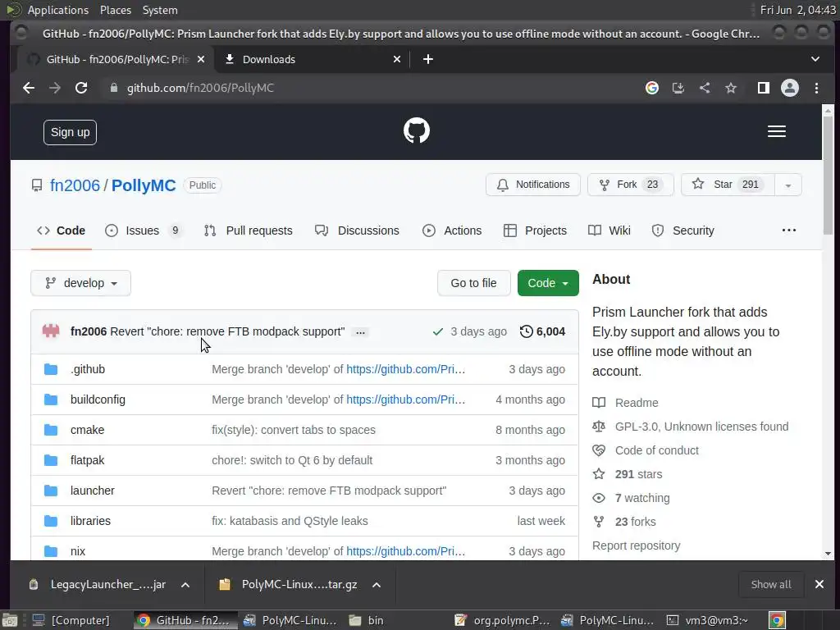This screenshot has width=840, height=630.
Task: Open the Security tab
Action: (683, 231)
